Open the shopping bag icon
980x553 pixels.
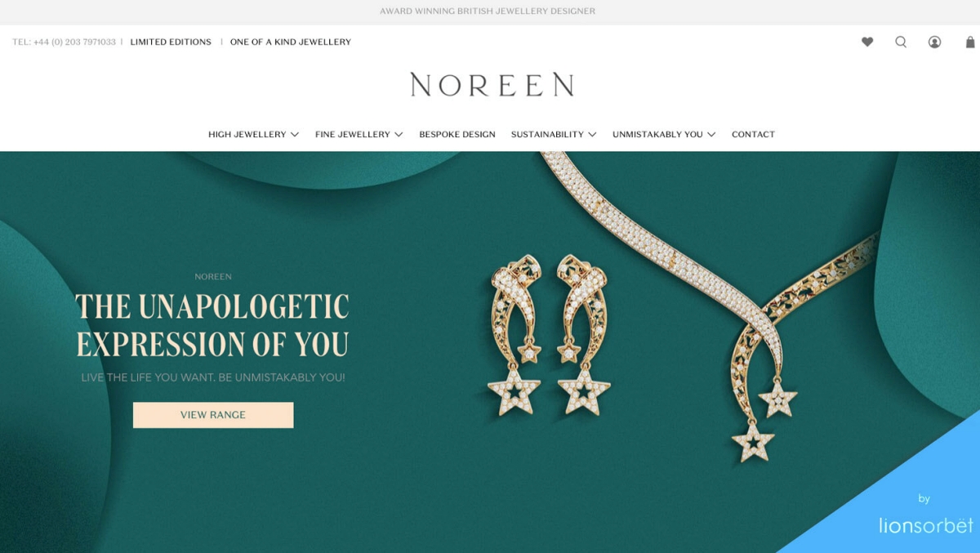pos(970,42)
